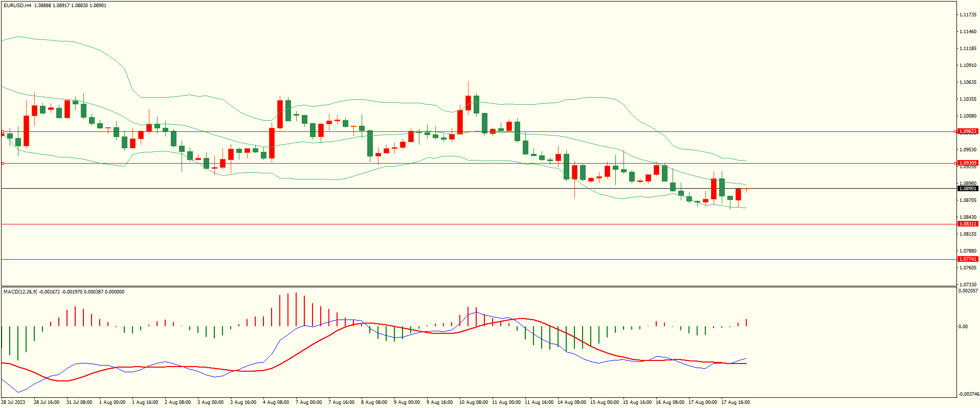This screenshot has height=408, width=980.
Task: Click the 0.002057 label on MACD scale
Action: tap(968, 291)
